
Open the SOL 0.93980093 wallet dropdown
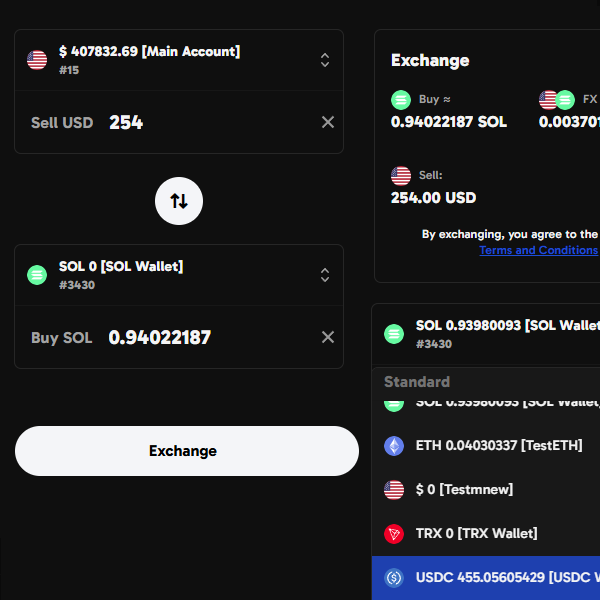pos(490,334)
